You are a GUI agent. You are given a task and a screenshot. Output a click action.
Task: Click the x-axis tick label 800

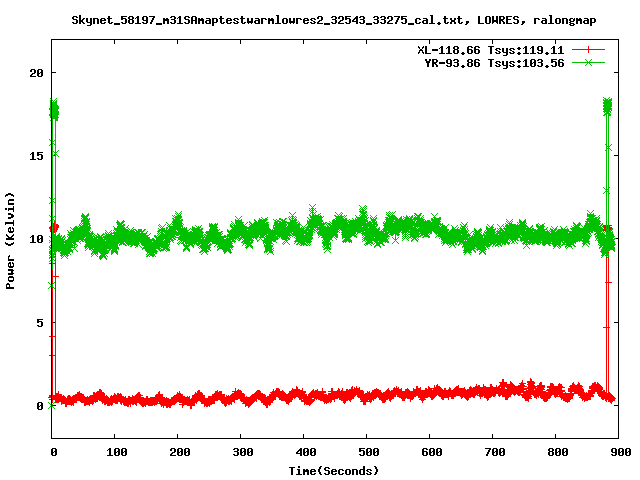(558, 452)
